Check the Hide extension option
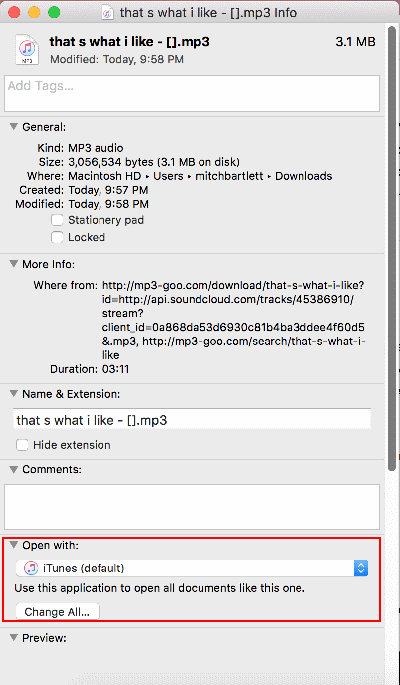Image resolution: width=400 pixels, height=685 pixels. pyautogui.click(x=22, y=445)
